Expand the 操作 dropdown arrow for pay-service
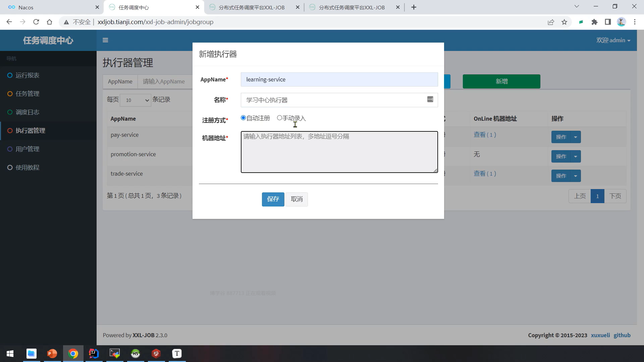Image resolution: width=644 pixels, height=362 pixels. tap(576, 137)
